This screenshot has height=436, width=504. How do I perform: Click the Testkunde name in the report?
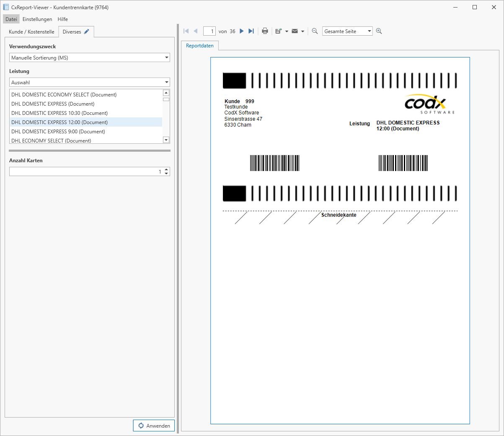point(236,107)
